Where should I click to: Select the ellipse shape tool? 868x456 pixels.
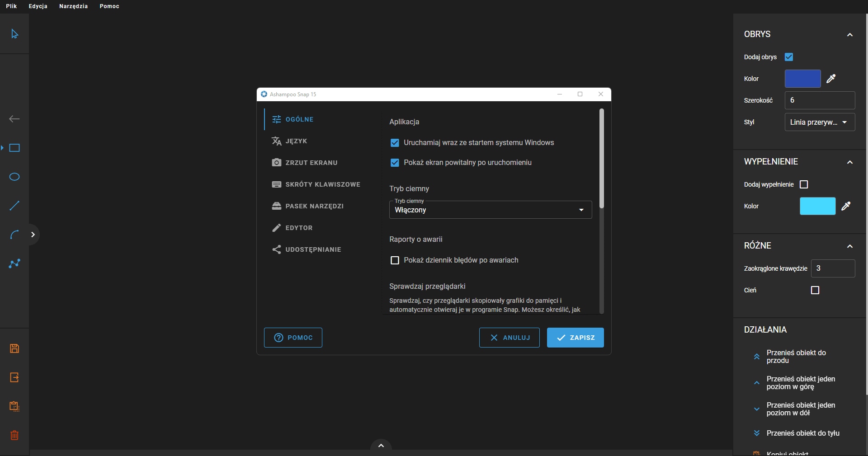pyautogui.click(x=14, y=177)
